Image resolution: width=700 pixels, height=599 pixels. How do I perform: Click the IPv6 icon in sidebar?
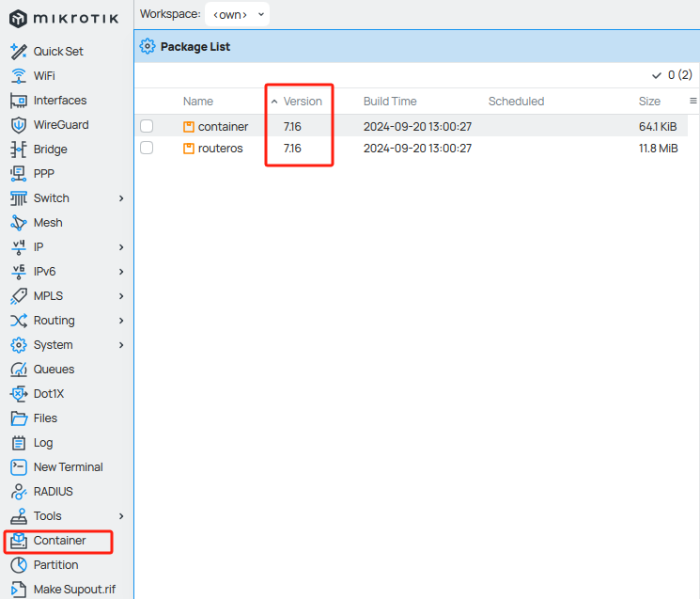click(18, 272)
